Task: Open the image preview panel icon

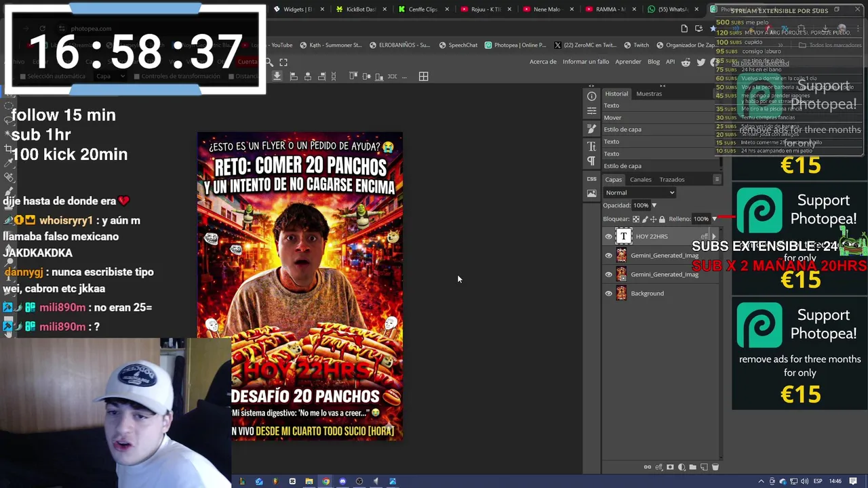Action: point(591,194)
